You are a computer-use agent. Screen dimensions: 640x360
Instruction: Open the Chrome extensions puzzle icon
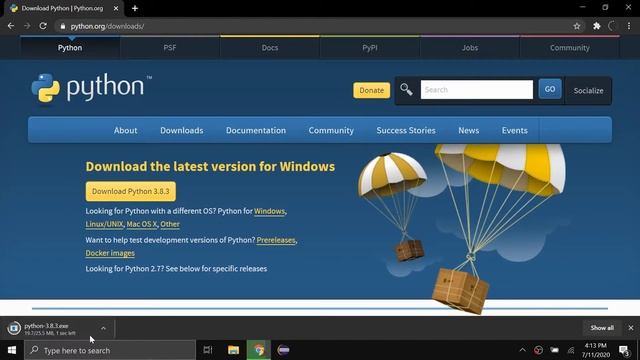click(x=597, y=26)
